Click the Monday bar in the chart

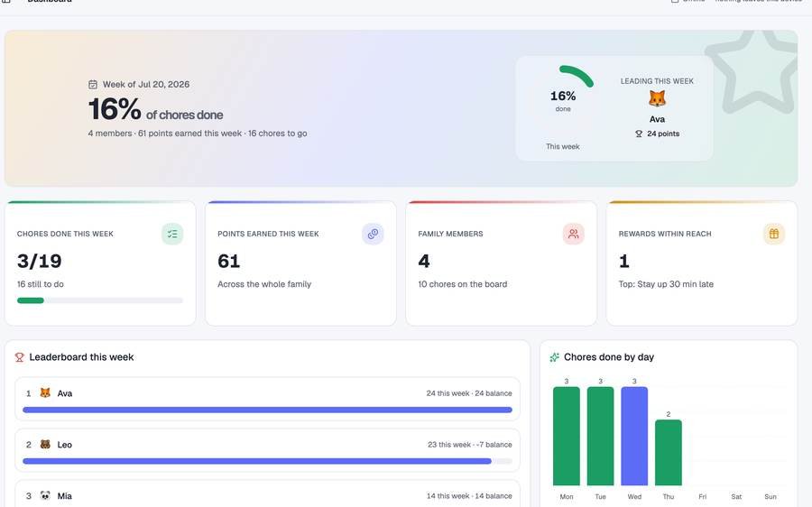point(567,436)
